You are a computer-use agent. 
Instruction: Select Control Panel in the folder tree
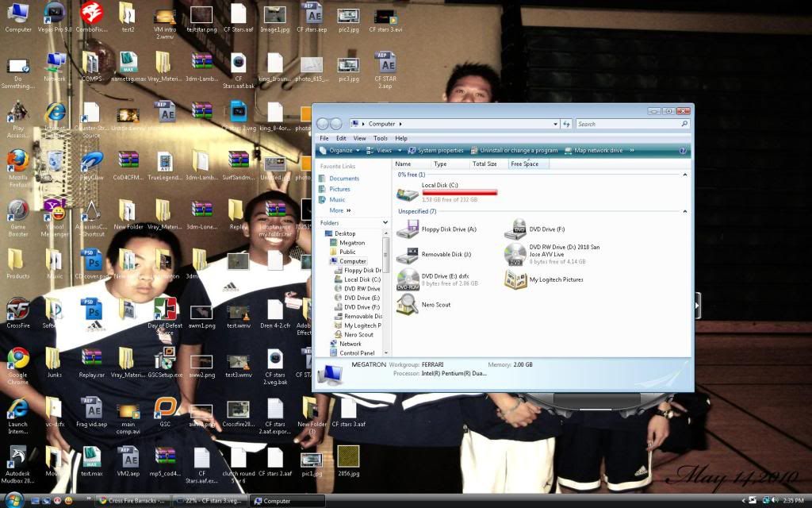click(x=356, y=353)
